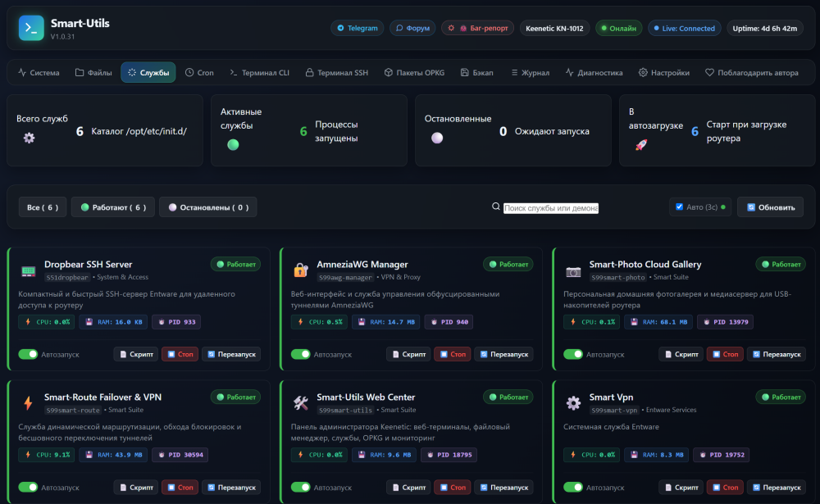Go to the Пакеты OPKG tab
Screen dimensions: 820x504
[x=414, y=73]
